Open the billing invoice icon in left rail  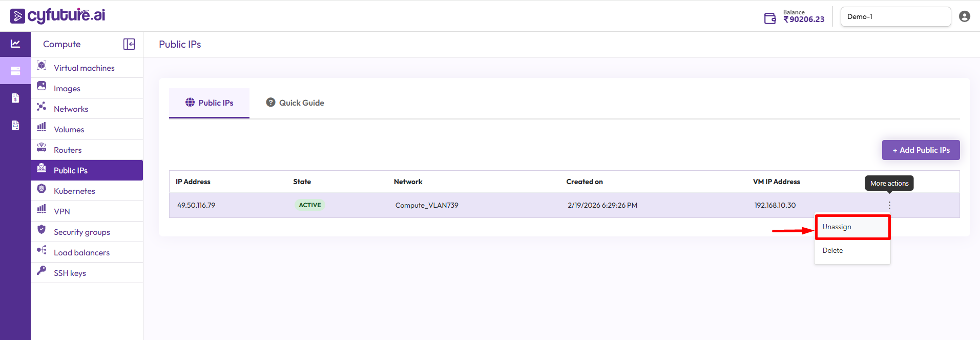click(15, 98)
